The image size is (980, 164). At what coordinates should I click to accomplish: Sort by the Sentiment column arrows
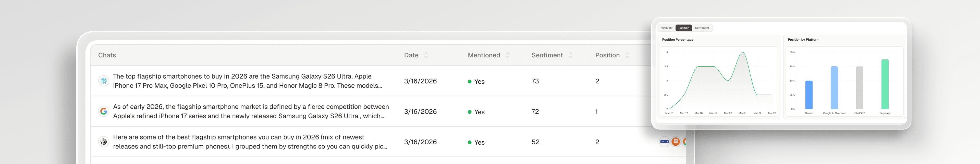(570, 55)
